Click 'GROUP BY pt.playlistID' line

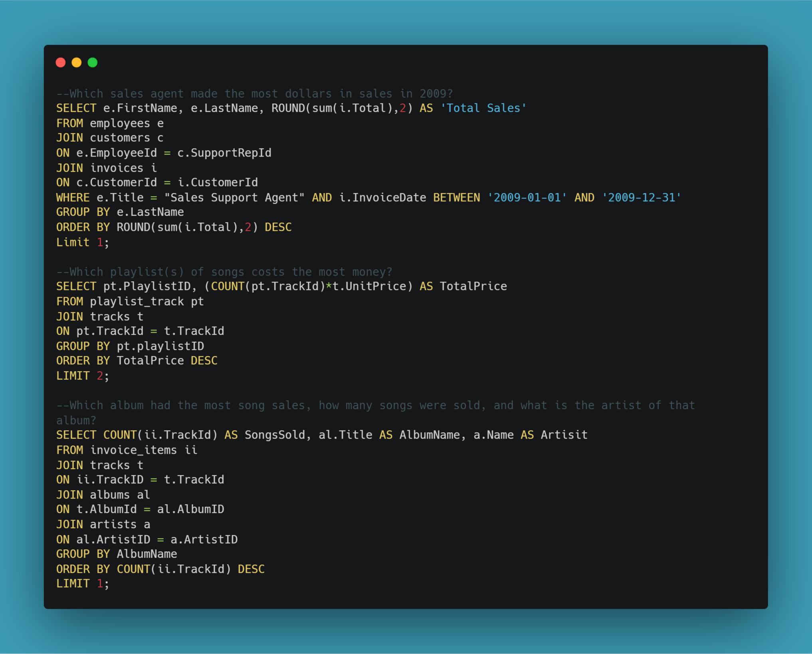[x=130, y=346]
